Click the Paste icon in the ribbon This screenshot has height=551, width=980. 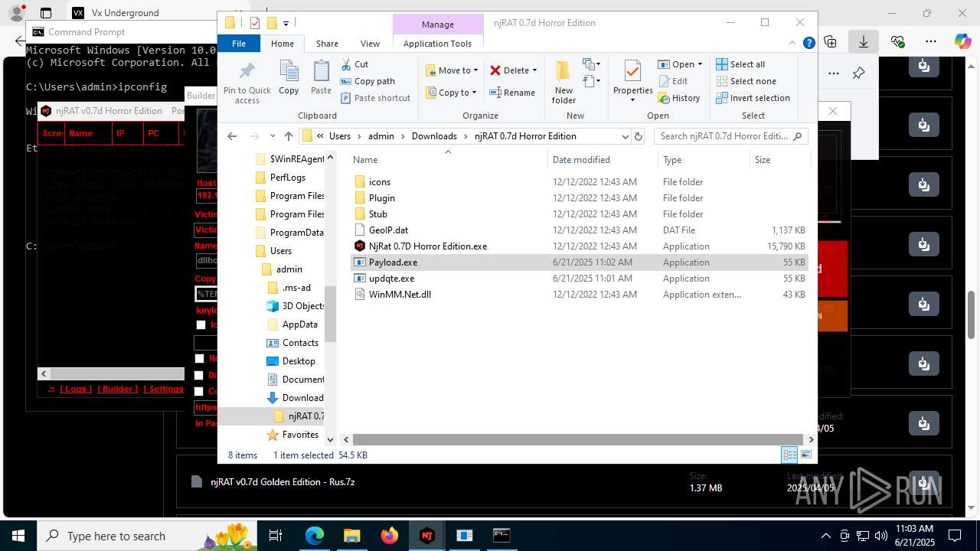[321, 78]
